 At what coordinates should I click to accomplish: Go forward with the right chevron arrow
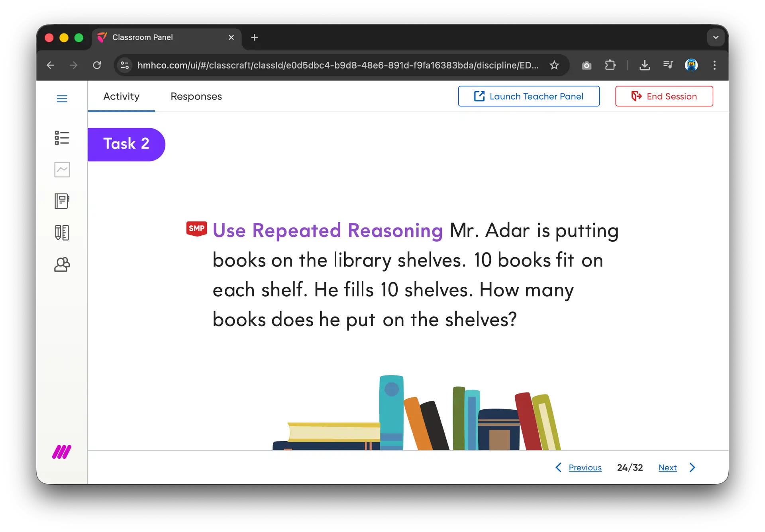(692, 467)
